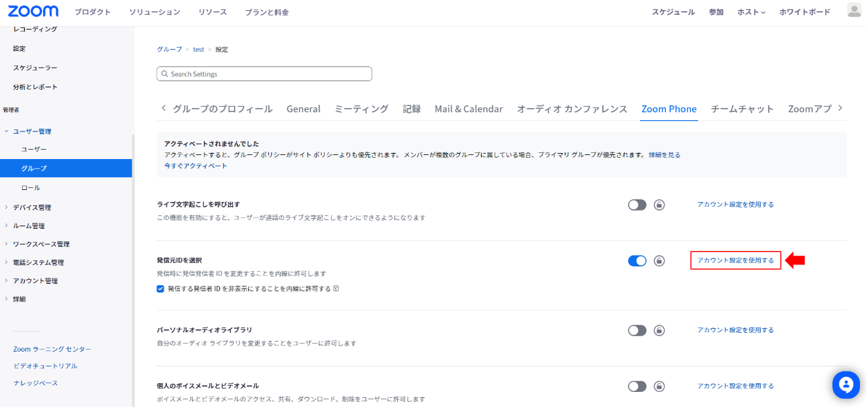Open the chat assistant bubble icon
This screenshot has width=868, height=408.
(x=846, y=385)
